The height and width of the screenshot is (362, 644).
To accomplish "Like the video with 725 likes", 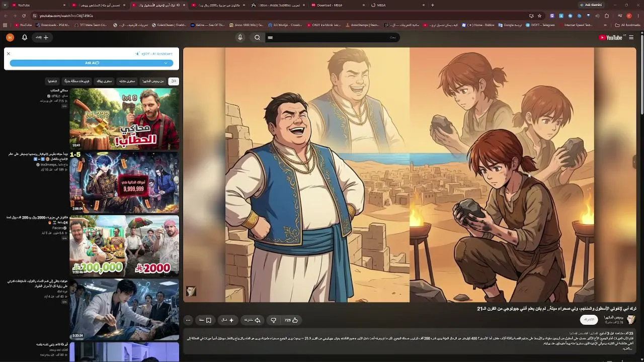I will point(291,320).
